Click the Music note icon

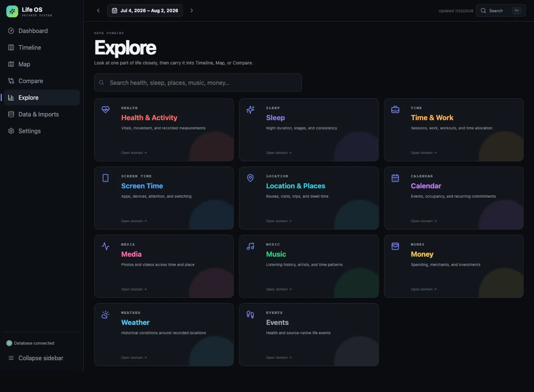click(x=250, y=246)
